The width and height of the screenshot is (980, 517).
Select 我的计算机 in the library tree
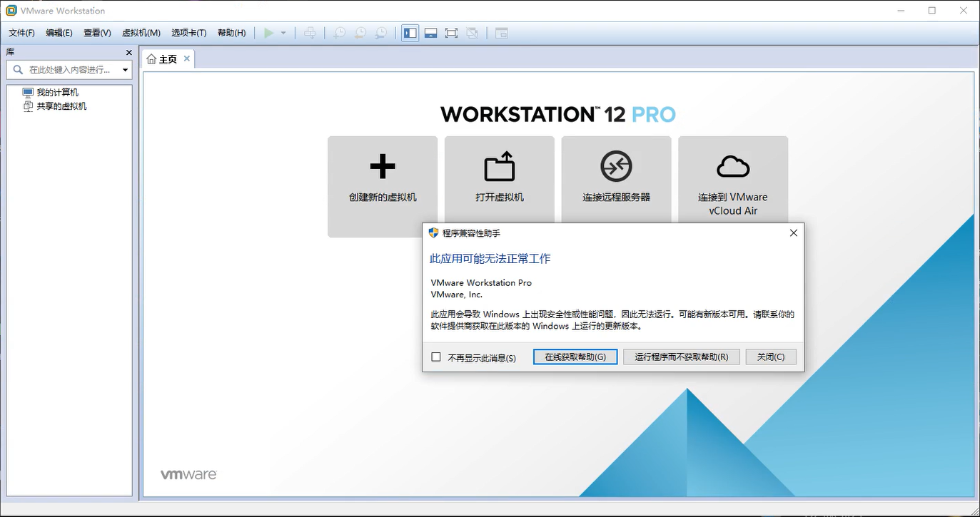pyautogui.click(x=58, y=93)
